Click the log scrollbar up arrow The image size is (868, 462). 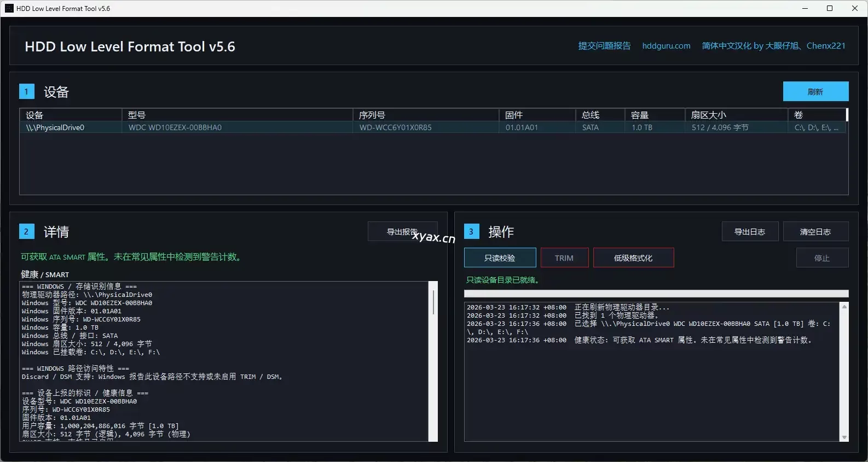844,307
